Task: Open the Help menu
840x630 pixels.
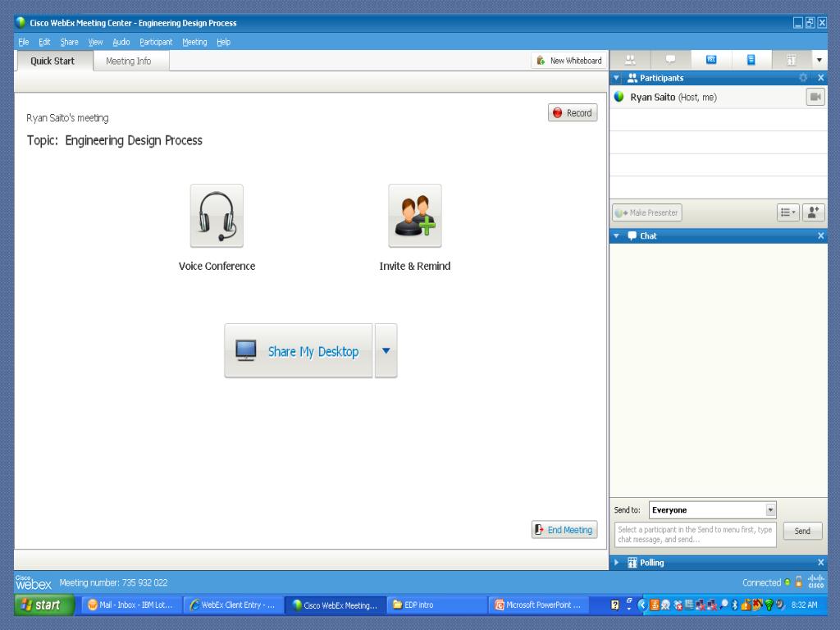Action: (223, 42)
